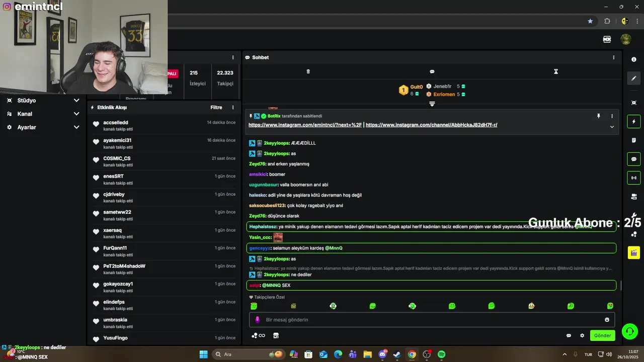This screenshot has height=362, width=644.
Task: Toggle the broadcast signal widget in right sidebar
Action: [x=633, y=177]
